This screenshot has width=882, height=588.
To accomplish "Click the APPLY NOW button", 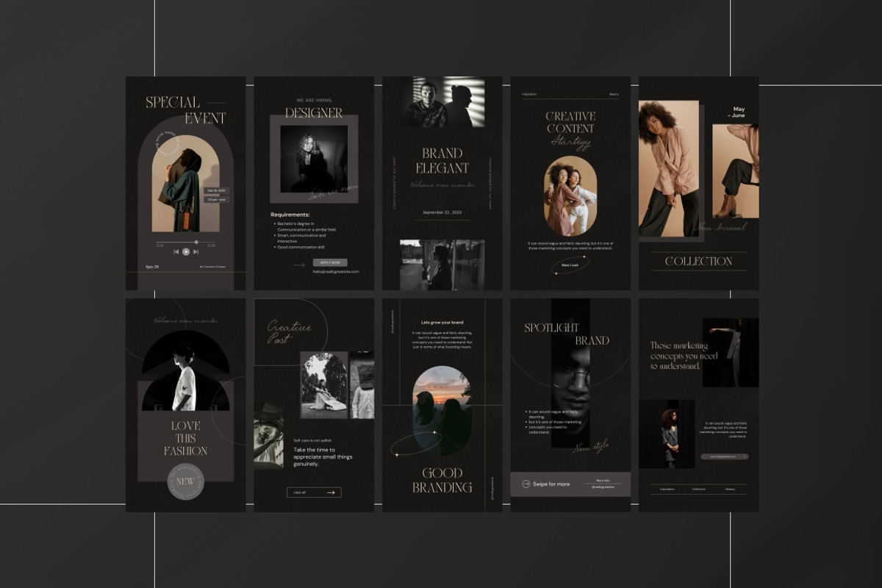I will 330,262.
